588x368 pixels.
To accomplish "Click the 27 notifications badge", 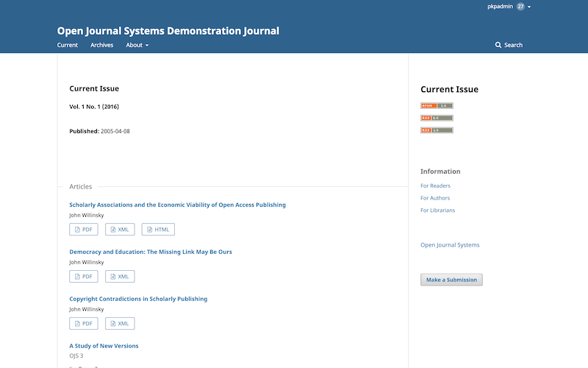I will tap(520, 6).
